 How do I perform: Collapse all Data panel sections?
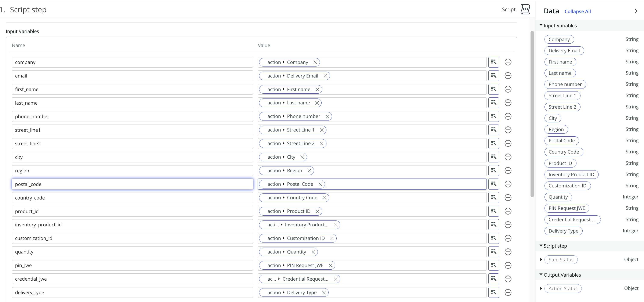coord(577,11)
